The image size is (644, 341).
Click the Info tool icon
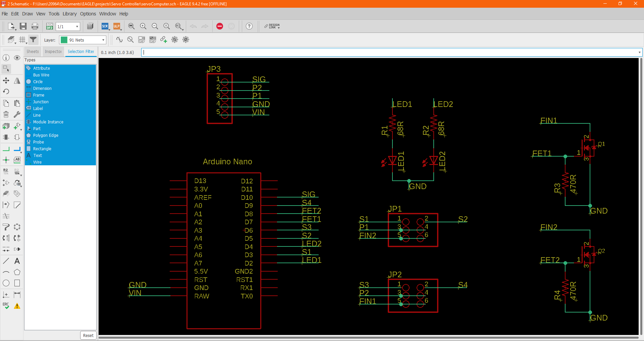tap(6, 58)
